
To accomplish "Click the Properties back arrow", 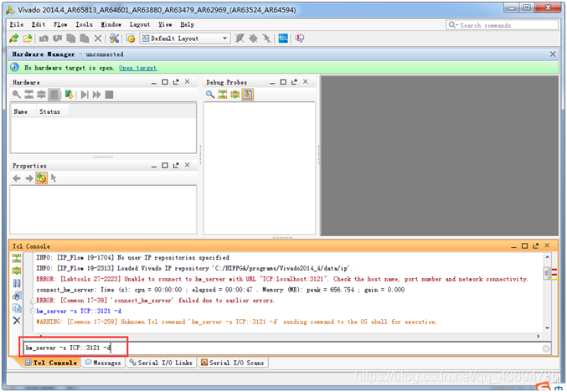I will [x=17, y=178].
